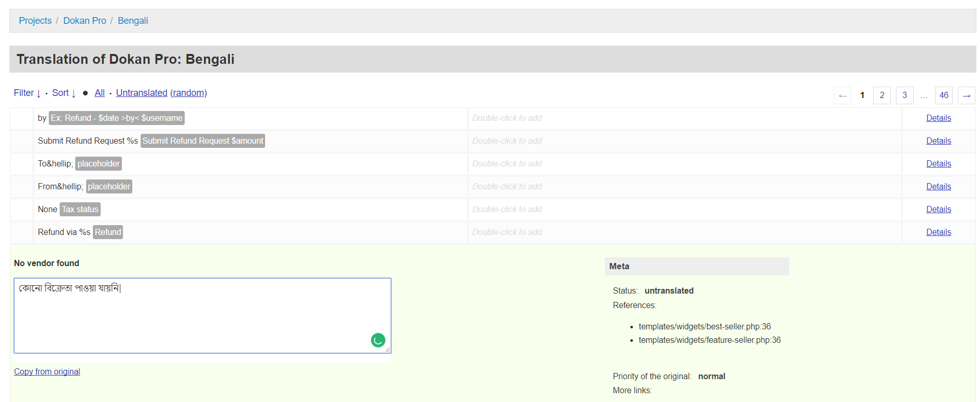This screenshot has height=402, width=980.
Task: Open the Bengali breadcrumb link
Action: click(133, 21)
